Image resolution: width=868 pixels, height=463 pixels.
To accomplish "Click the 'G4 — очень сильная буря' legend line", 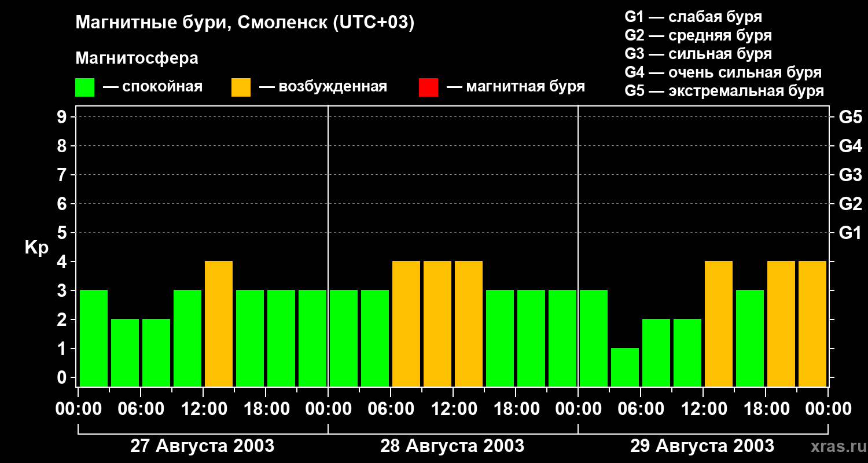I will tap(723, 72).
